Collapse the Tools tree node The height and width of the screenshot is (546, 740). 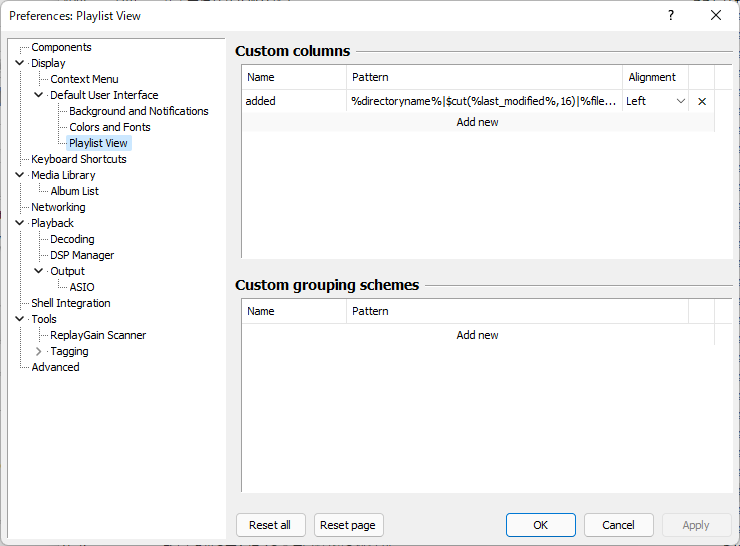(x=20, y=319)
